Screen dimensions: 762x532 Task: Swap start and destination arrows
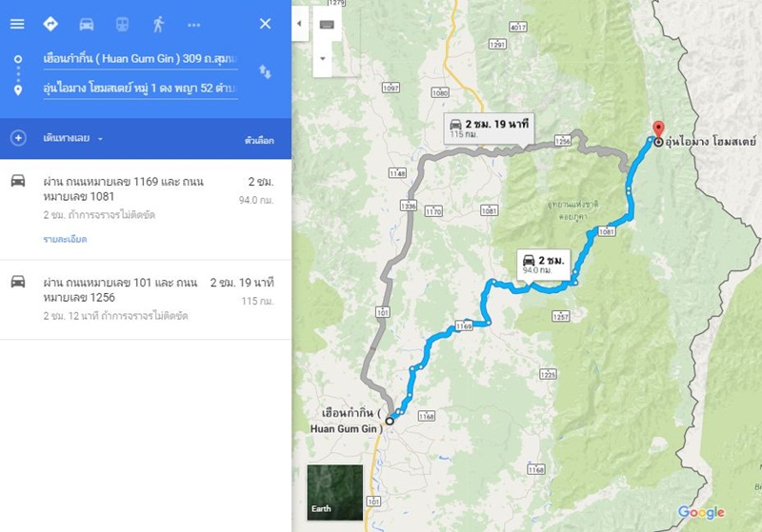point(265,71)
